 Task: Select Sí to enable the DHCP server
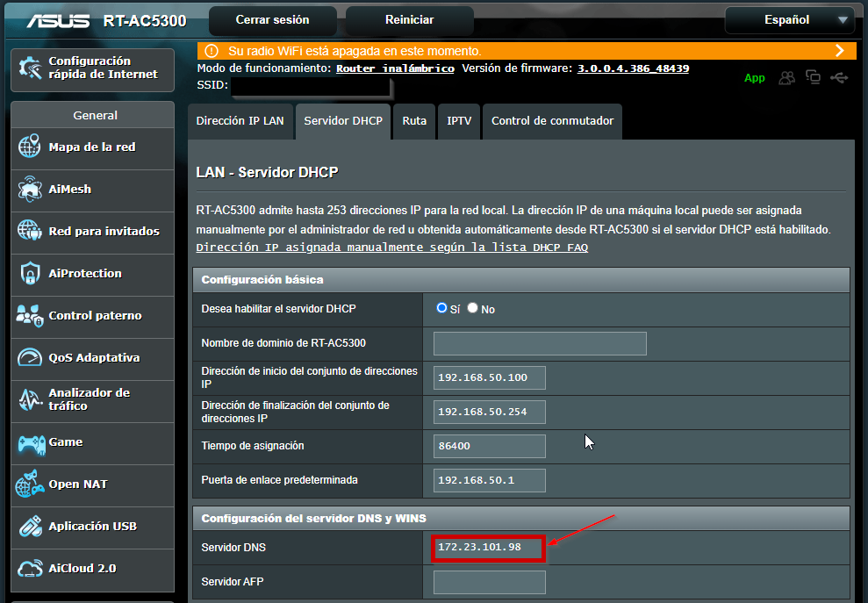point(442,308)
